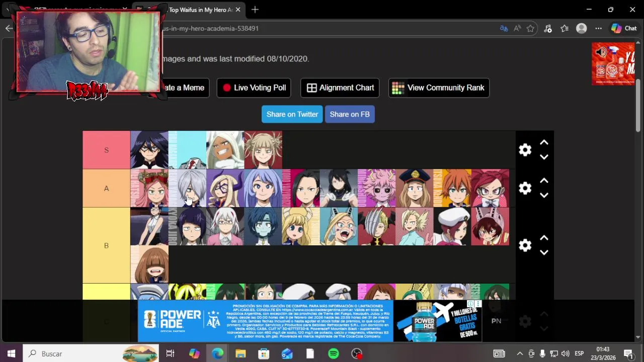Select Momo black ponytail character in A tier
The image size is (644, 362).
click(301, 188)
